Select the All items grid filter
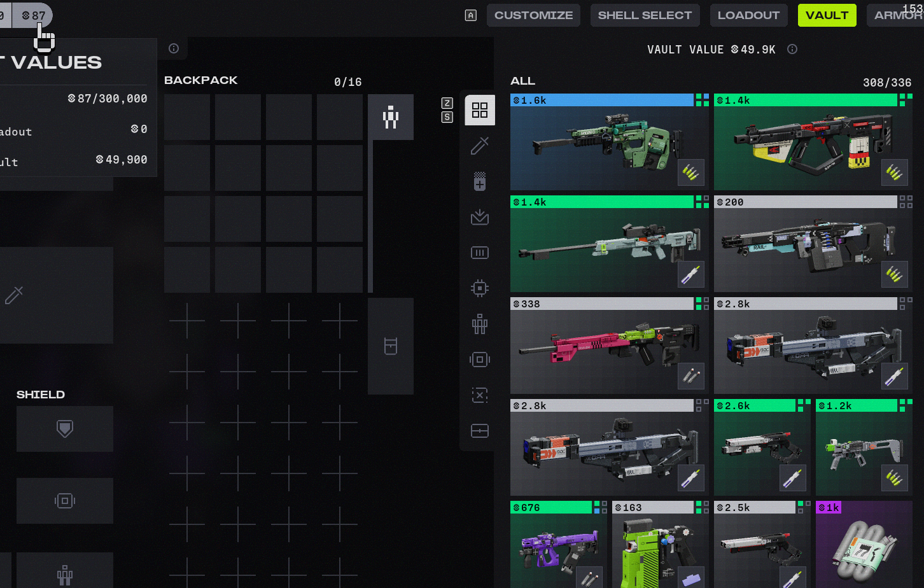 click(480, 110)
